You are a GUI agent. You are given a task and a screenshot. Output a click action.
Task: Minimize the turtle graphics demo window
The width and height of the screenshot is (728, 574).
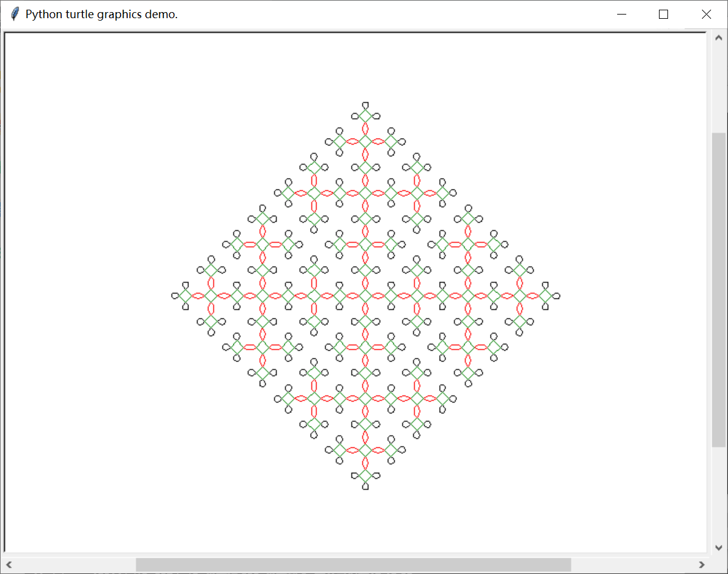pos(621,15)
